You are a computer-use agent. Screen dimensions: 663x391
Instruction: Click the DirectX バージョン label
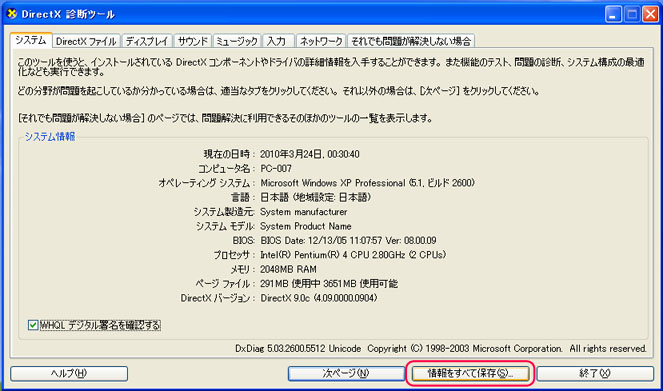click(x=218, y=298)
